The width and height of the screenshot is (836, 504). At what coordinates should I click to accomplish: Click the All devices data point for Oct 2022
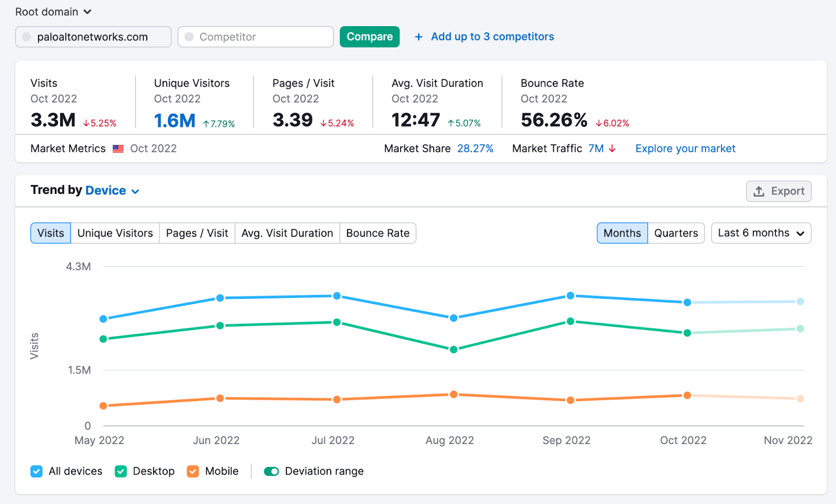click(687, 302)
